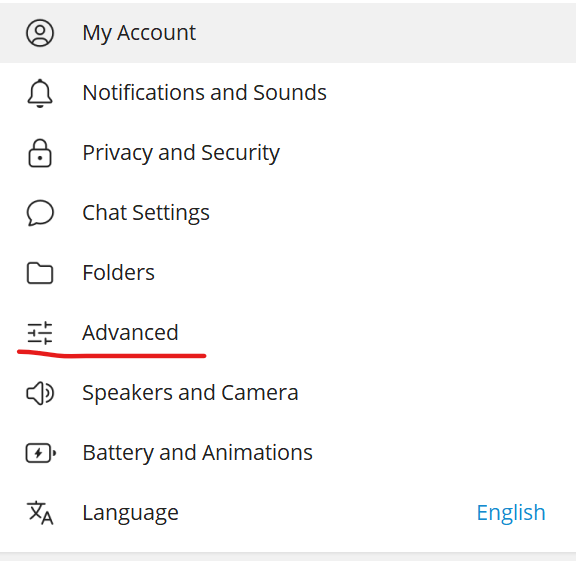
Task: Click the Privacy padlock icon
Action: tap(40, 153)
